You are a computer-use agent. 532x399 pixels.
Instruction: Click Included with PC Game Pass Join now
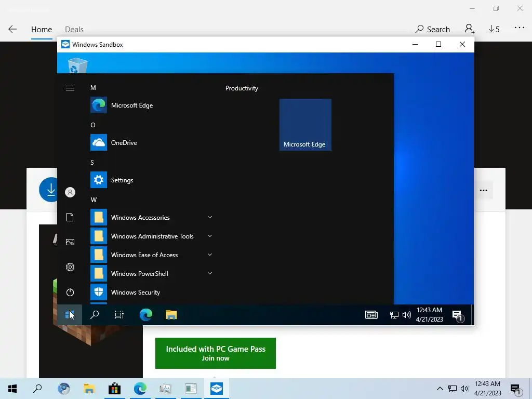(216, 353)
